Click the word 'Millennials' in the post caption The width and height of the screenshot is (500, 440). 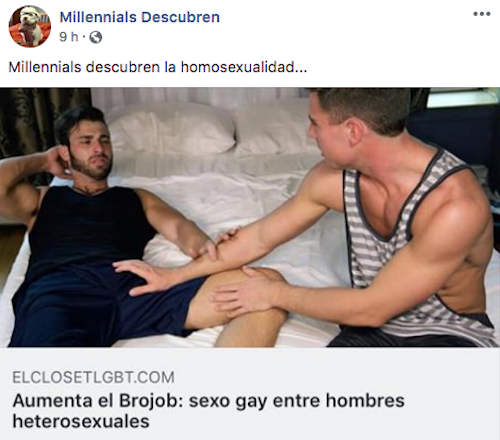point(45,67)
